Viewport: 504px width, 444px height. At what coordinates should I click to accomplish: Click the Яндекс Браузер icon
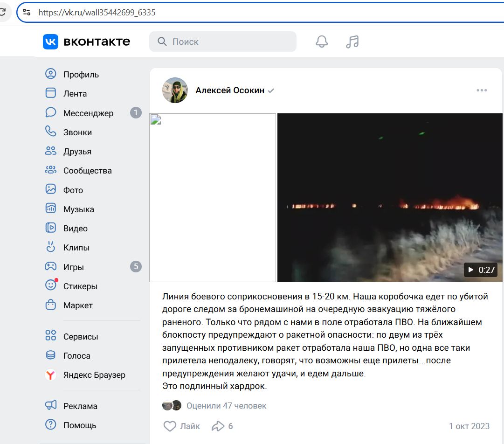tap(50, 375)
